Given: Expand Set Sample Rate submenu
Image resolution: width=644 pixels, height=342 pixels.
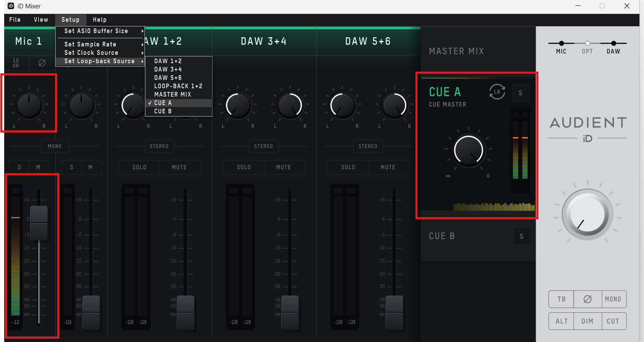Looking at the screenshot, I should tap(100, 44).
